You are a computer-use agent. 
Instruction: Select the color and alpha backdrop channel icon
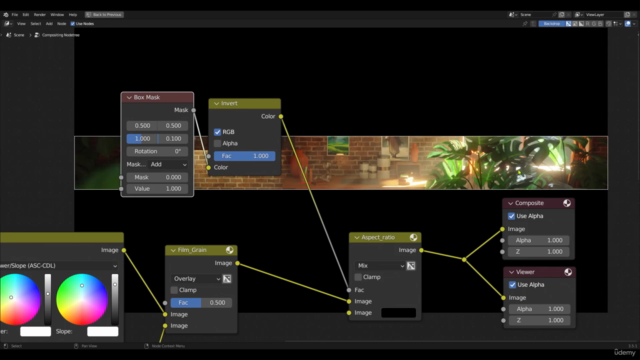coord(569,24)
